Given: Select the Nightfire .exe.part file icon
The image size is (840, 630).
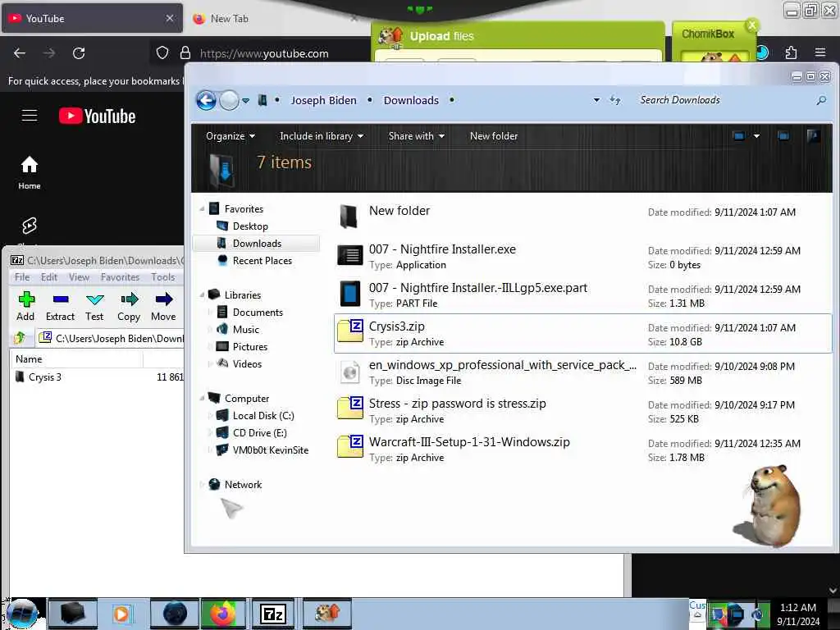Looking at the screenshot, I should coord(349,294).
